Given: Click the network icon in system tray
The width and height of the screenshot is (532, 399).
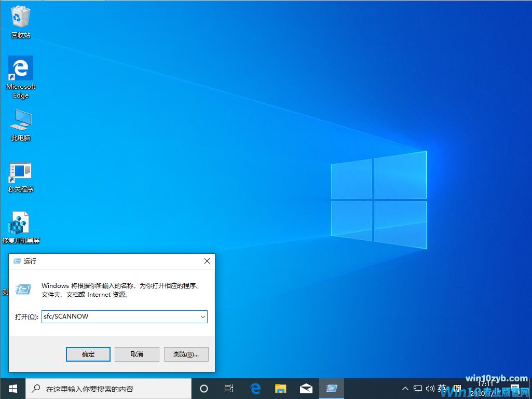Looking at the screenshot, I should pos(417,388).
